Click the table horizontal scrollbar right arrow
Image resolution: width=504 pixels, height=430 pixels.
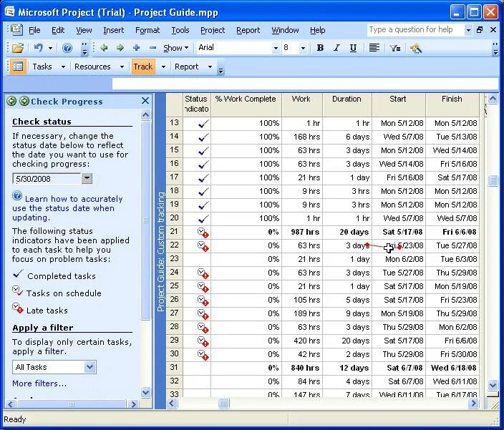pyautogui.click(x=473, y=403)
